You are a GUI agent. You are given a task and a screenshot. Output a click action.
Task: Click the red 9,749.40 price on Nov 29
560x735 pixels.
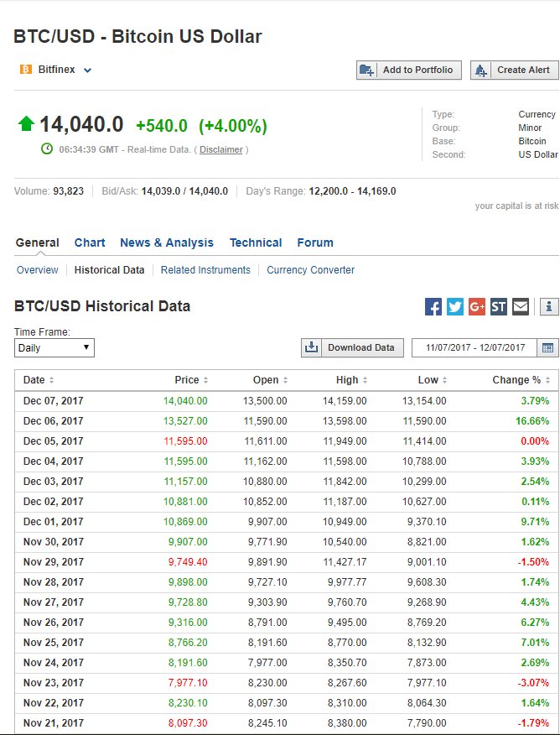click(188, 562)
